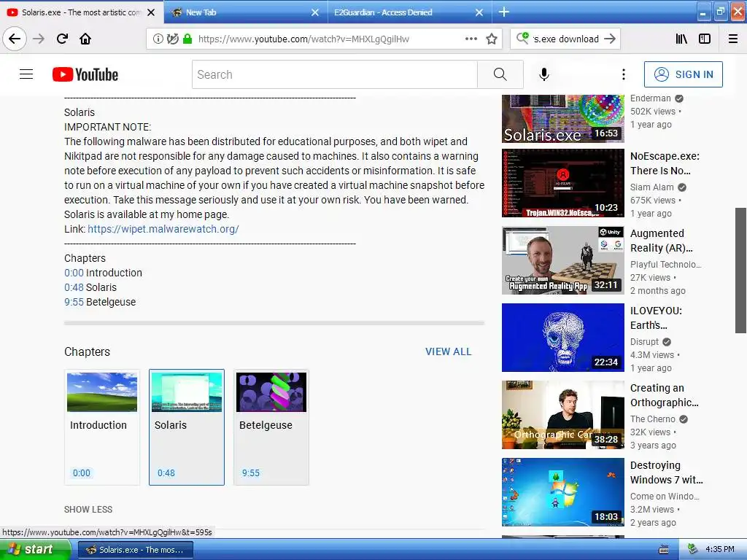Screen dimensions: 747x560
Task: Open the on-screen keyboard tray icon
Action: pyautogui.click(x=663, y=550)
